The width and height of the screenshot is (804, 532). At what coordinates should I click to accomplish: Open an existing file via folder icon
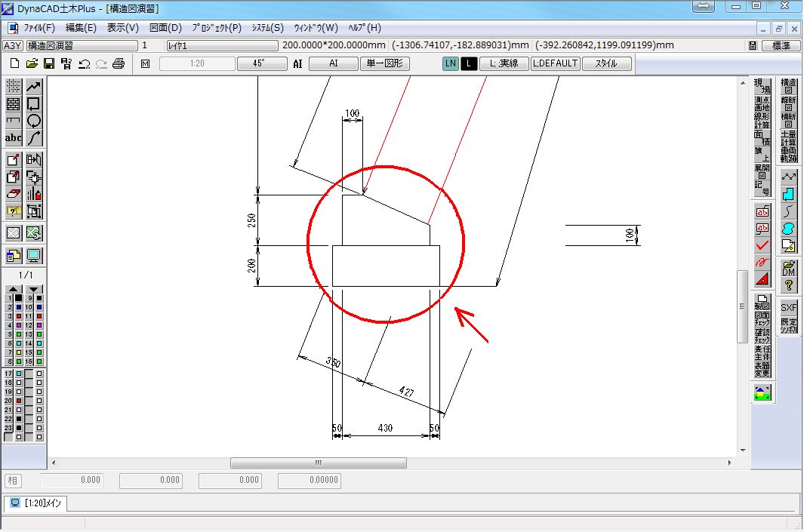point(32,63)
